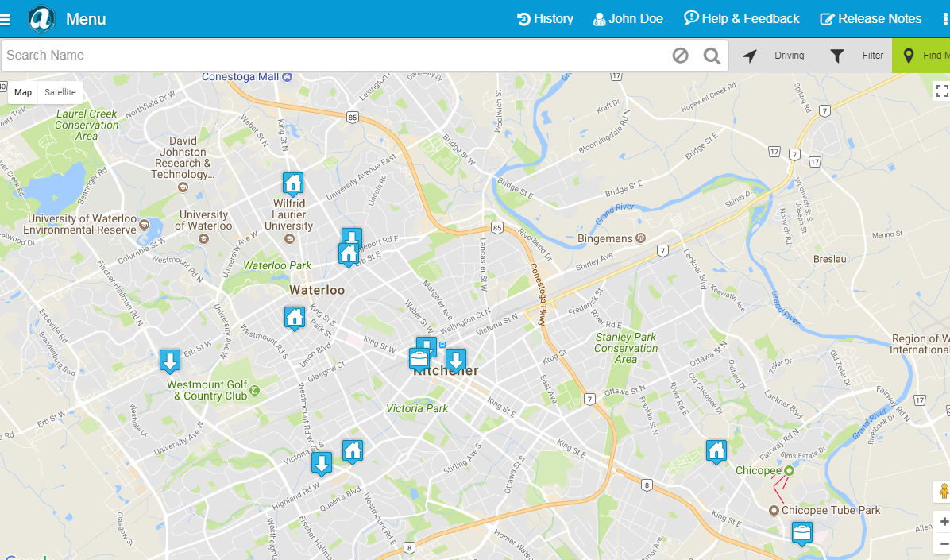
Task: Click the app logo beside Menu
Action: tap(41, 19)
